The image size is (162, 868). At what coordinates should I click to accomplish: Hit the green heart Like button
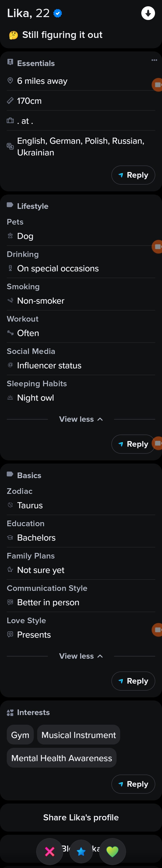112,851
